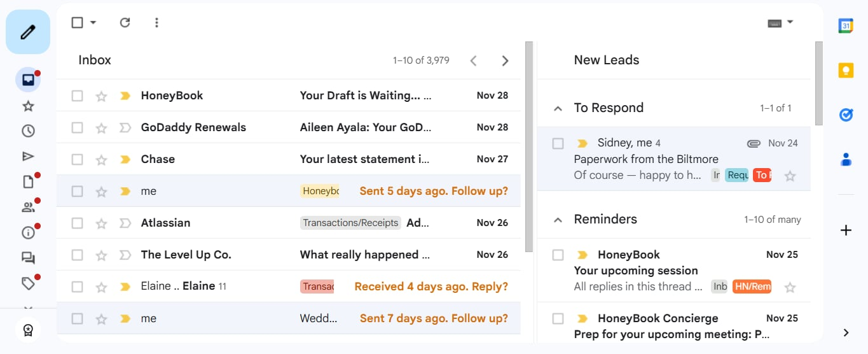Screen dimensions: 868x354
Task: Collapse the To Respond section
Action: coord(558,109)
